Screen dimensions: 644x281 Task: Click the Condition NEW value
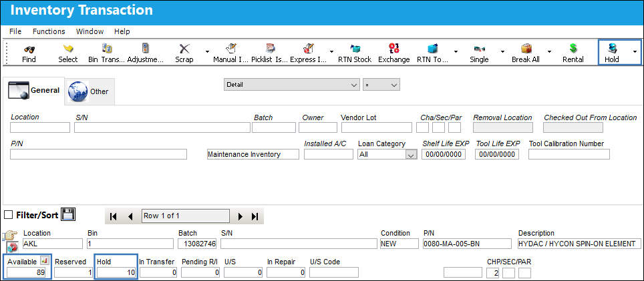[x=399, y=244]
